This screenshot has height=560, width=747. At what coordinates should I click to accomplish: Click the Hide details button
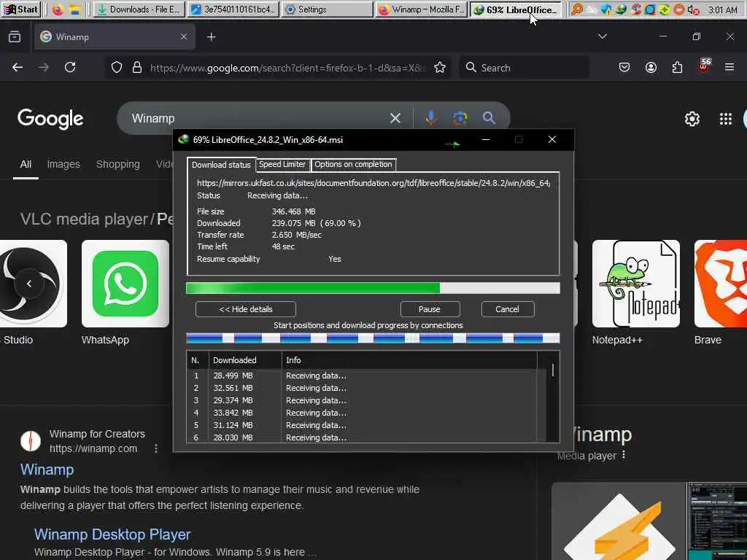pos(245,309)
